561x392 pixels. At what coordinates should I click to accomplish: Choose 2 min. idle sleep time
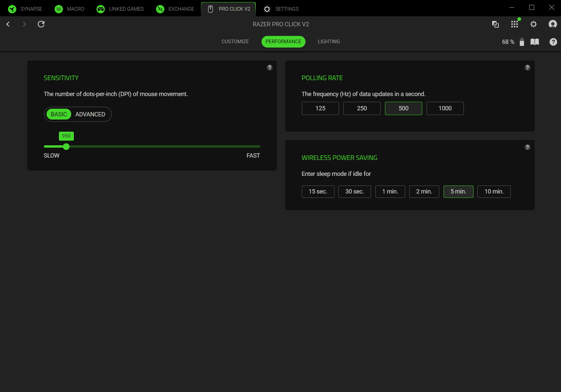424,192
